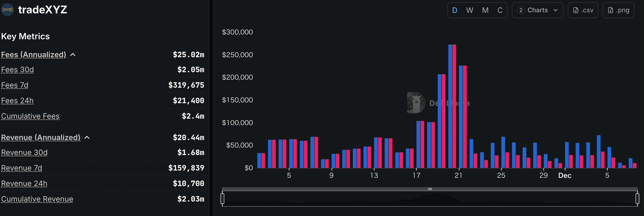Image resolution: width=644 pixels, height=216 pixels.
Task: Switch to the M monthly interval
Action: pos(485,10)
